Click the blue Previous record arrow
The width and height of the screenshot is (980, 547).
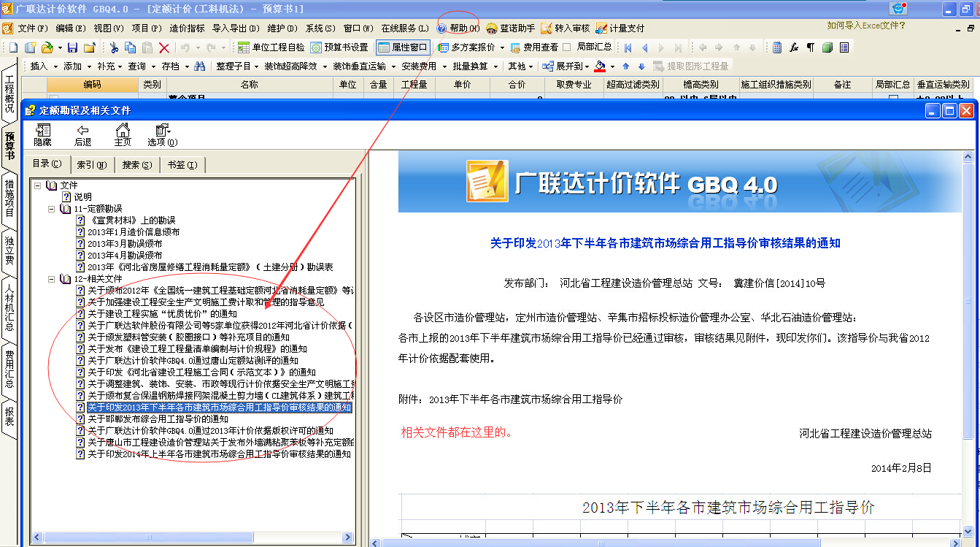(644, 47)
